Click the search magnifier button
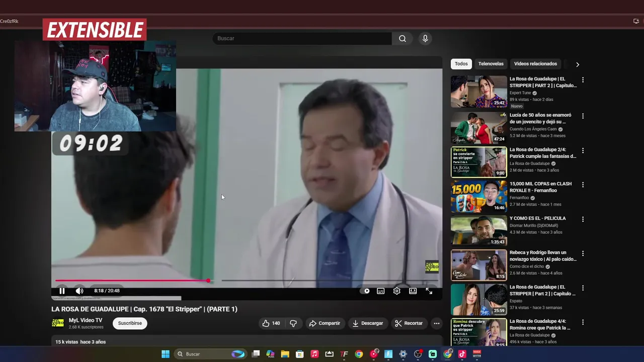The width and height of the screenshot is (644, 362). click(403, 38)
